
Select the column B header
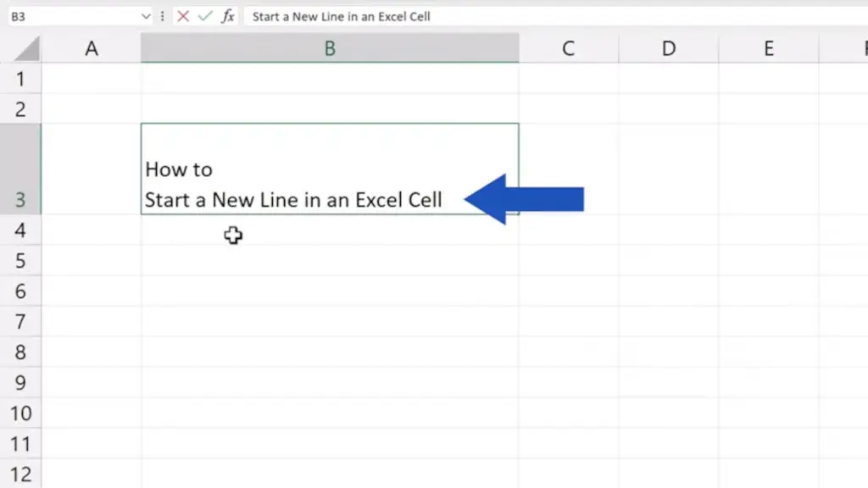click(330, 48)
